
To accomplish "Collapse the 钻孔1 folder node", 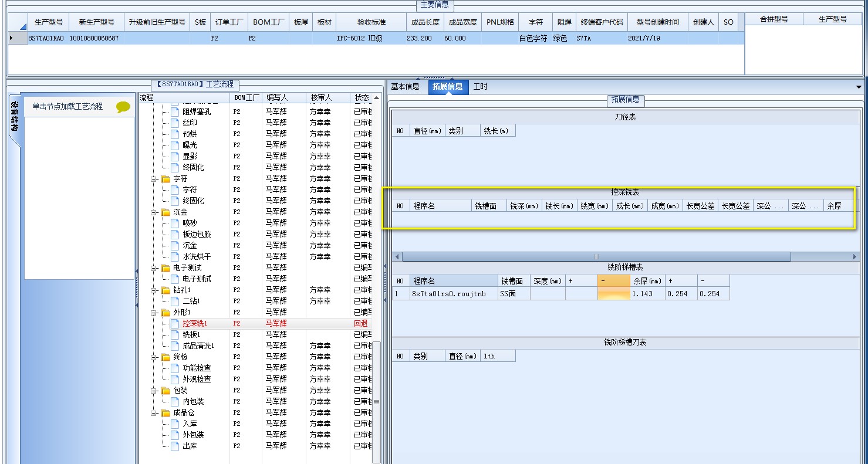I will coord(154,290).
